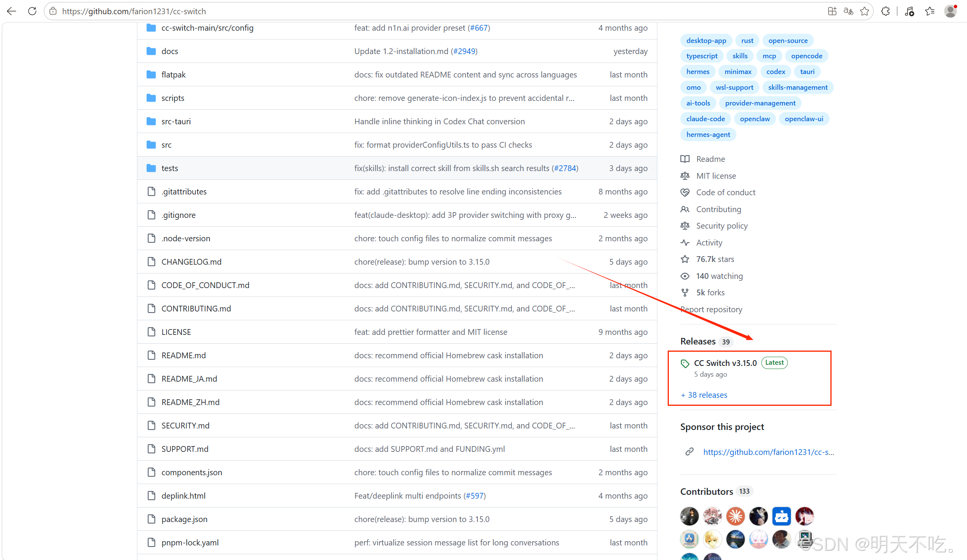This screenshot has width=967, height=560.
Task: Open the music/media toolbar icon
Action: [909, 11]
